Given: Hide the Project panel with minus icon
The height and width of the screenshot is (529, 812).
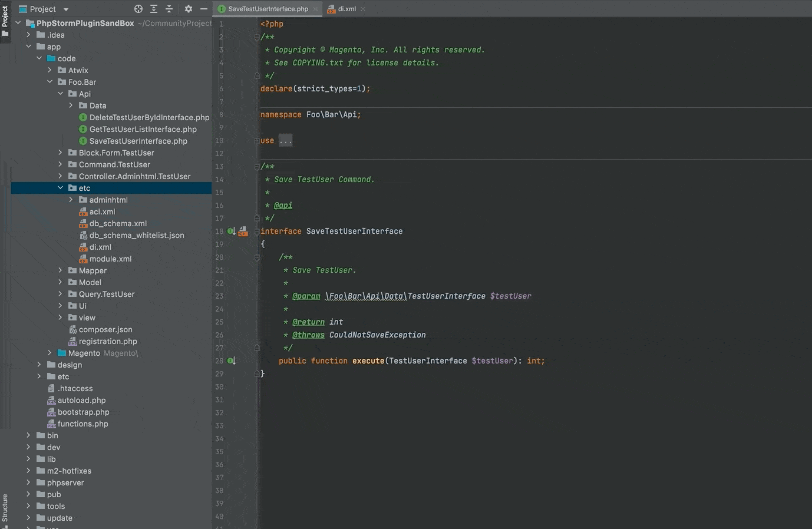Looking at the screenshot, I should pos(204,9).
